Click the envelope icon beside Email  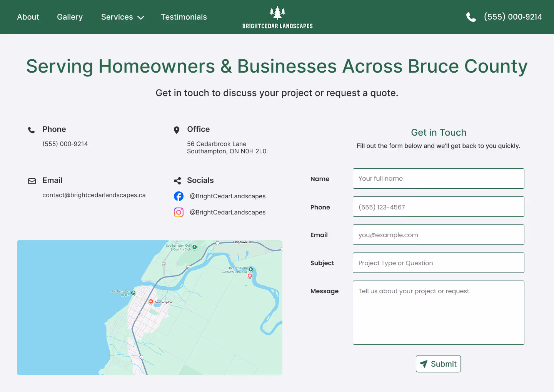tap(32, 181)
